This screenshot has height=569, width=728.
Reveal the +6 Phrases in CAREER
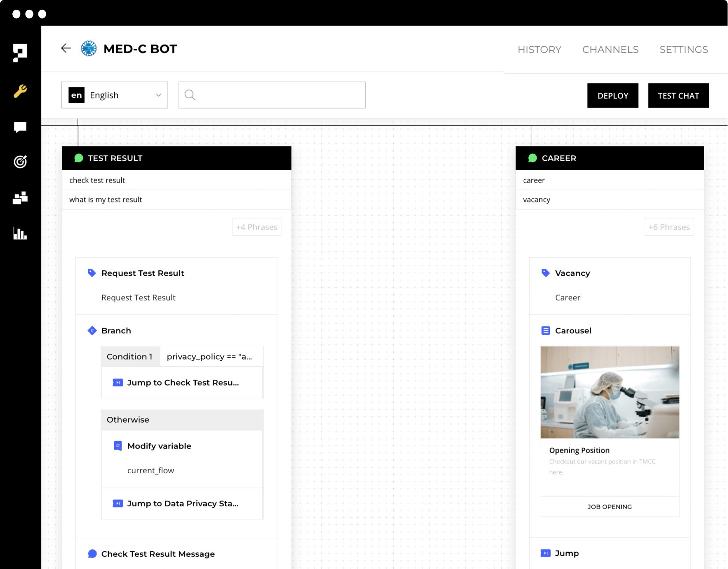coord(669,227)
